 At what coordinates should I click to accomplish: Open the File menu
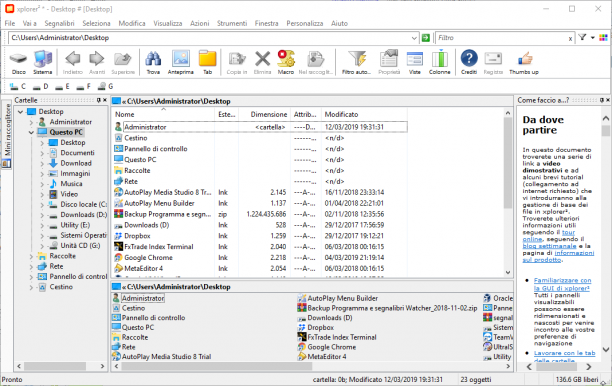10,23
